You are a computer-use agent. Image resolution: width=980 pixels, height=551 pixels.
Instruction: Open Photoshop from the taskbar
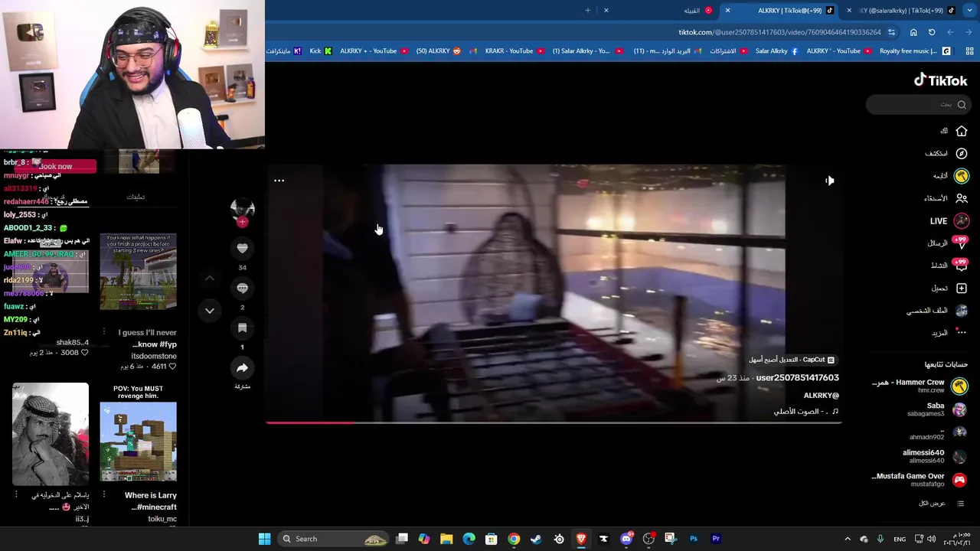(694, 539)
